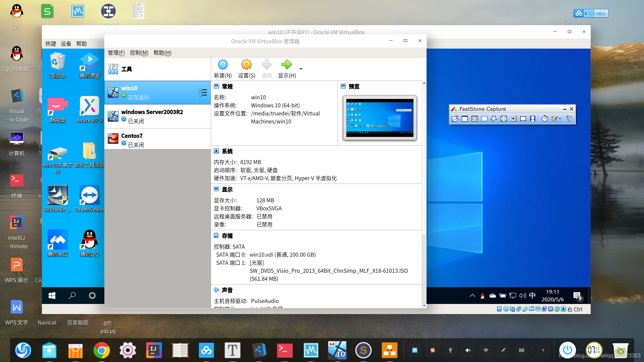644x362 pixels.
Task: Toggle Wi-Fi icon in dock tray
Action: click(x=486, y=350)
